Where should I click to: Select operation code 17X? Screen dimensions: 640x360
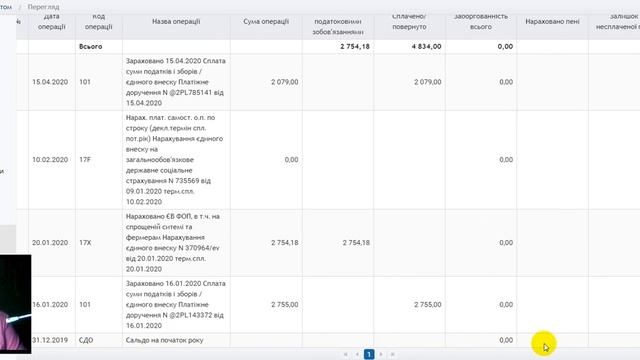click(85, 243)
